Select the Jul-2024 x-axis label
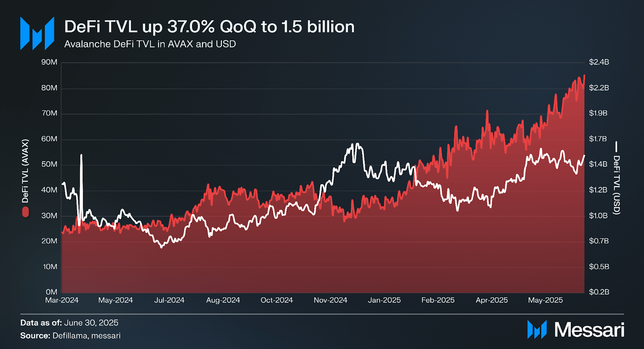The height and width of the screenshot is (349, 644). tap(169, 300)
